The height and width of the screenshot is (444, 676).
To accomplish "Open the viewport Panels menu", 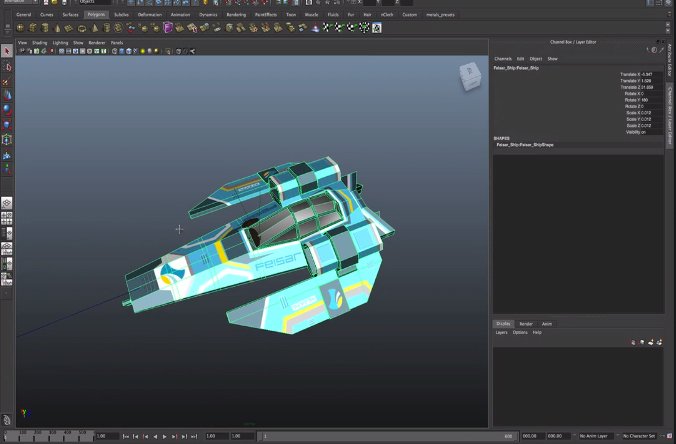I will pos(117,43).
